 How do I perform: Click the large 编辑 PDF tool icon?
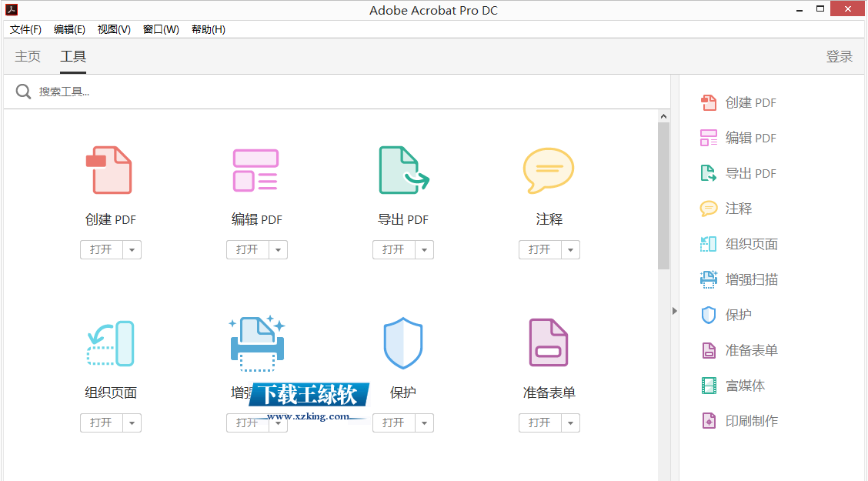[255, 170]
